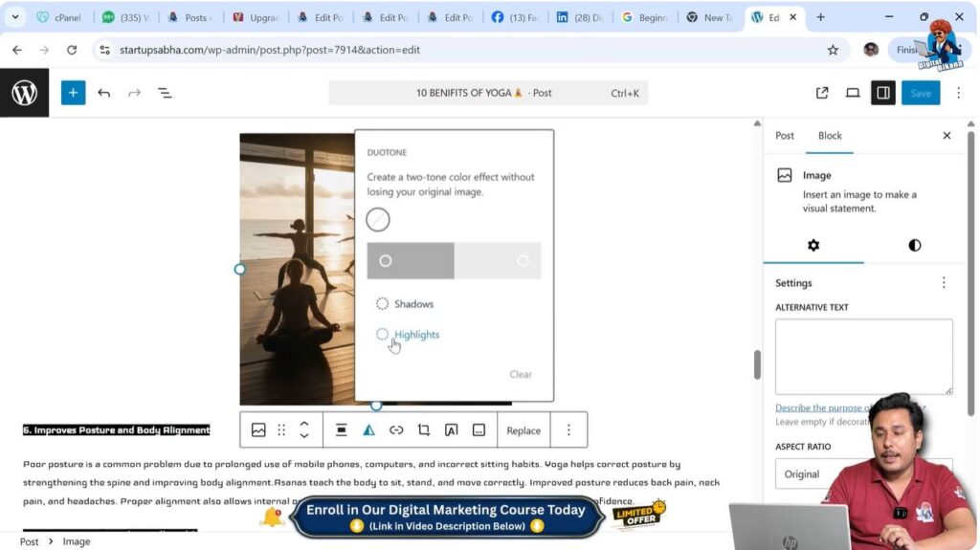
Task: Click Post in the breadcrumb
Action: pyautogui.click(x=29, y=542)
